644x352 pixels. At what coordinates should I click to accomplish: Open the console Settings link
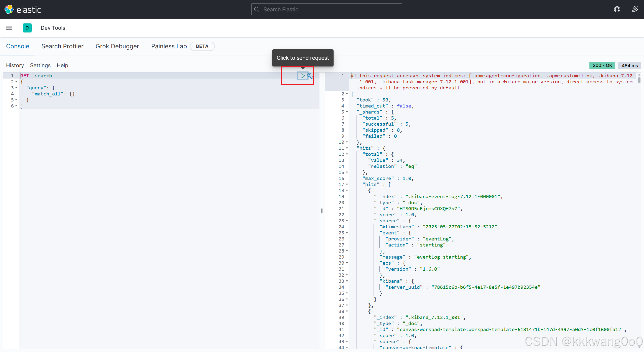point(40,65)
